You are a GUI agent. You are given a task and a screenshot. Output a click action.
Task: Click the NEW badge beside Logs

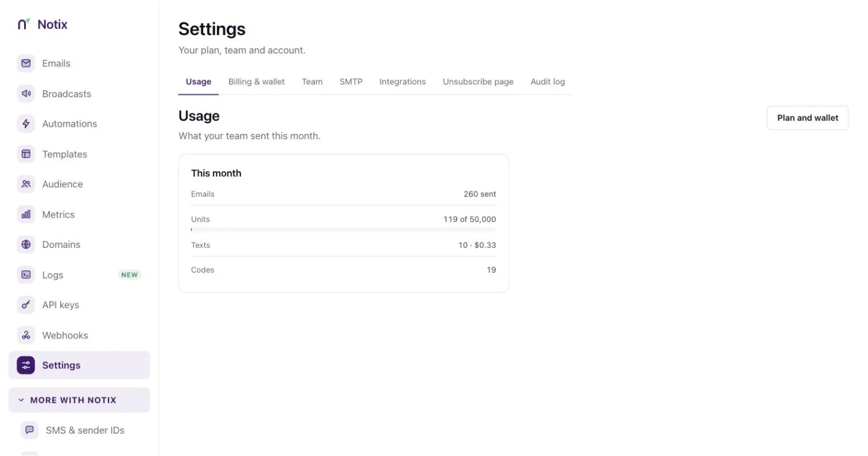[x=130, y=274]
